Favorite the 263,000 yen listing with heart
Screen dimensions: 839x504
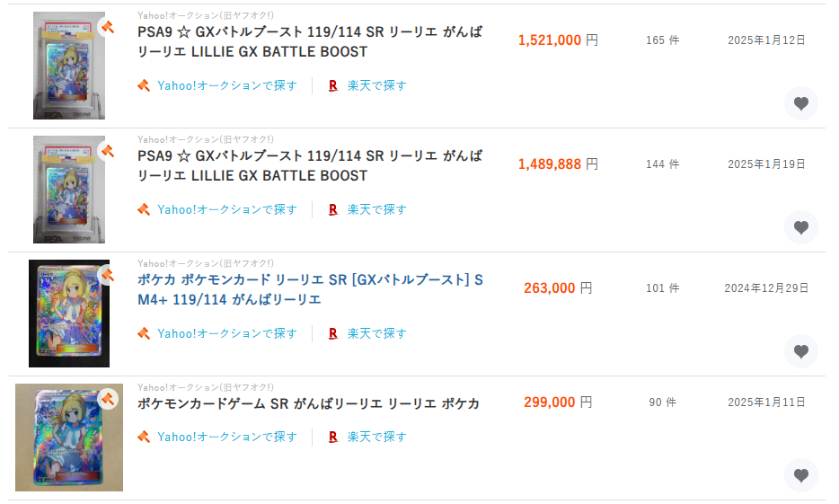[x=800, y=351]
